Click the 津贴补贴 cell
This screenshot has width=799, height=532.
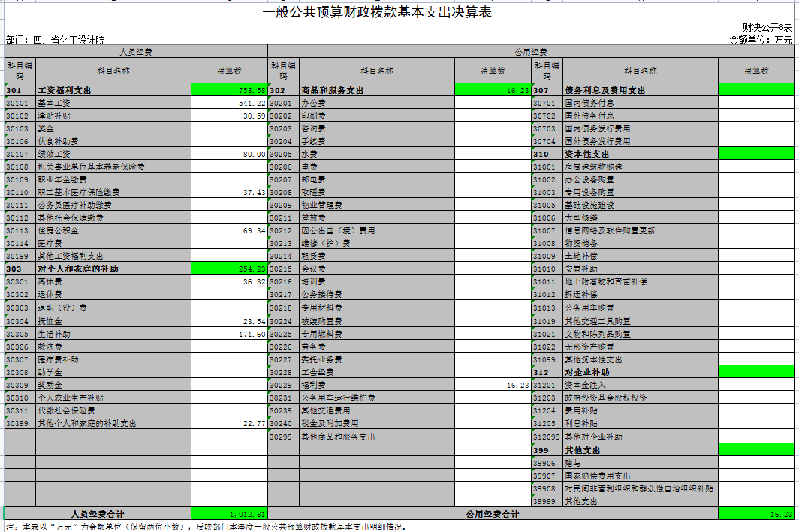[x=113, y=116]
